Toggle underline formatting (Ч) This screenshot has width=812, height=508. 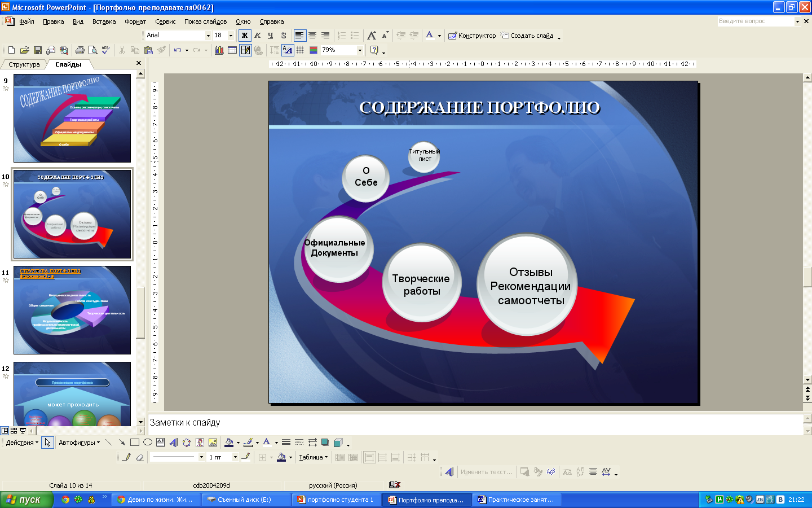[271, 36]
